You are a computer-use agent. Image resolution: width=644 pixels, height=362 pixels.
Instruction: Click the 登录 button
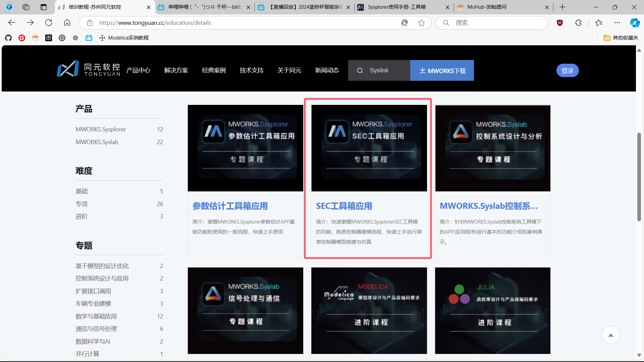tap(568, 70)
